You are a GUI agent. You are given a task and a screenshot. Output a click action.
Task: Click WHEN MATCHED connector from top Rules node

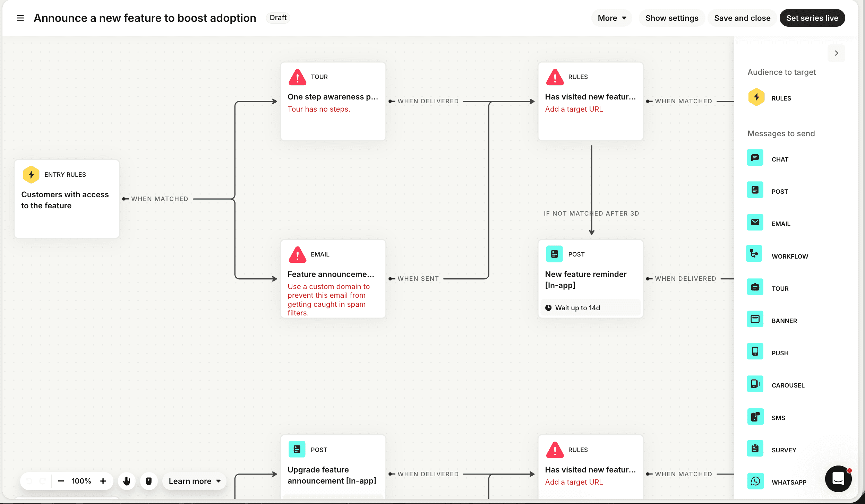(x=683, y=101)
